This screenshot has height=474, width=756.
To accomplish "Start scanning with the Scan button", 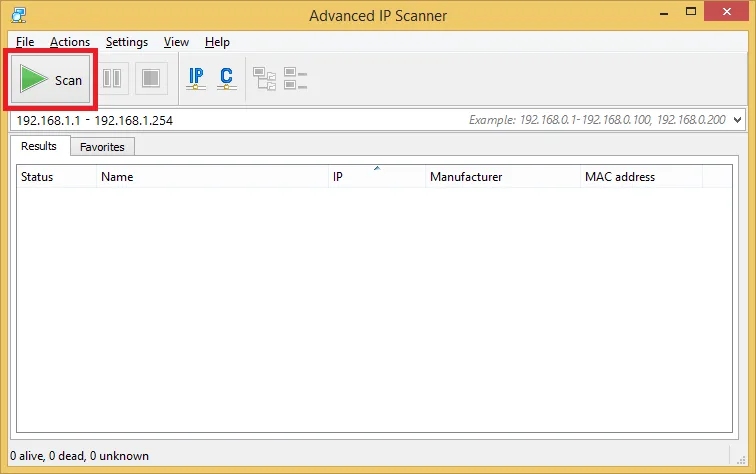I will [51, 80].
